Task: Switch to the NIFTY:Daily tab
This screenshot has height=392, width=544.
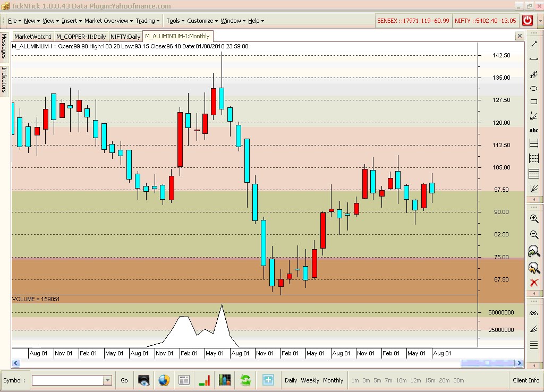Action: tap(125, 37)
